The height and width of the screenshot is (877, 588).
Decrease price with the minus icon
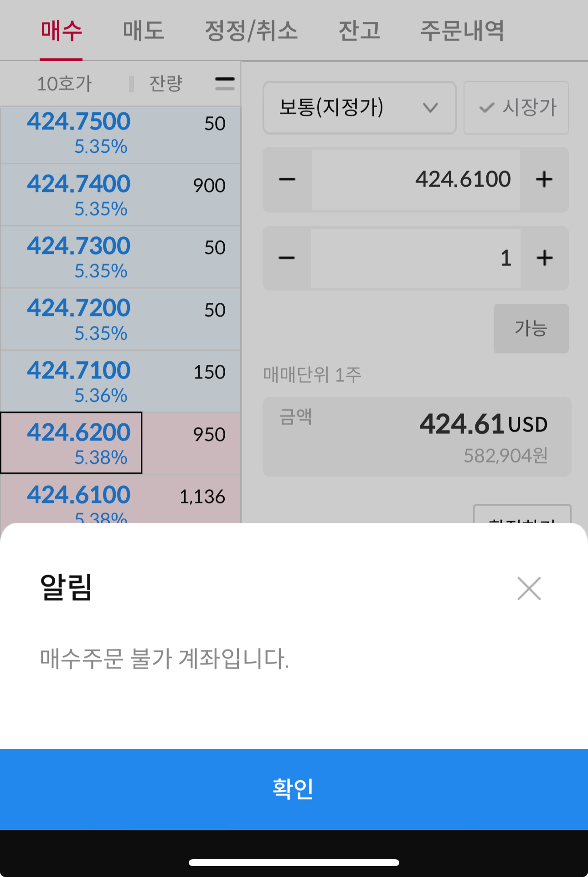pyautogui.click(x=287, y=179)
